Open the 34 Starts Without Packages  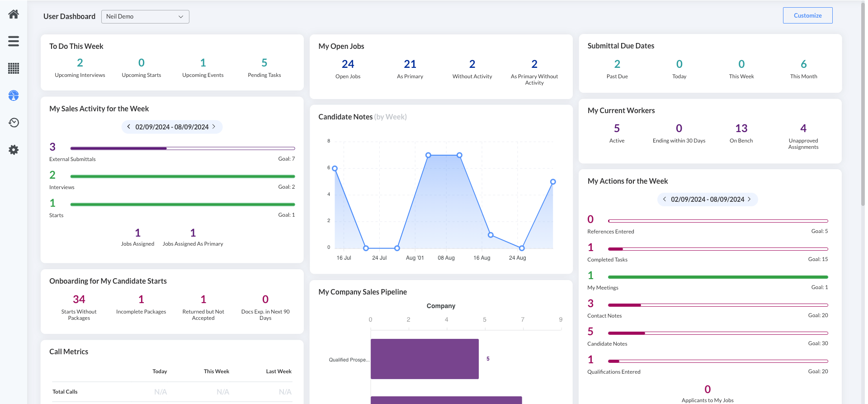point(79,299)
